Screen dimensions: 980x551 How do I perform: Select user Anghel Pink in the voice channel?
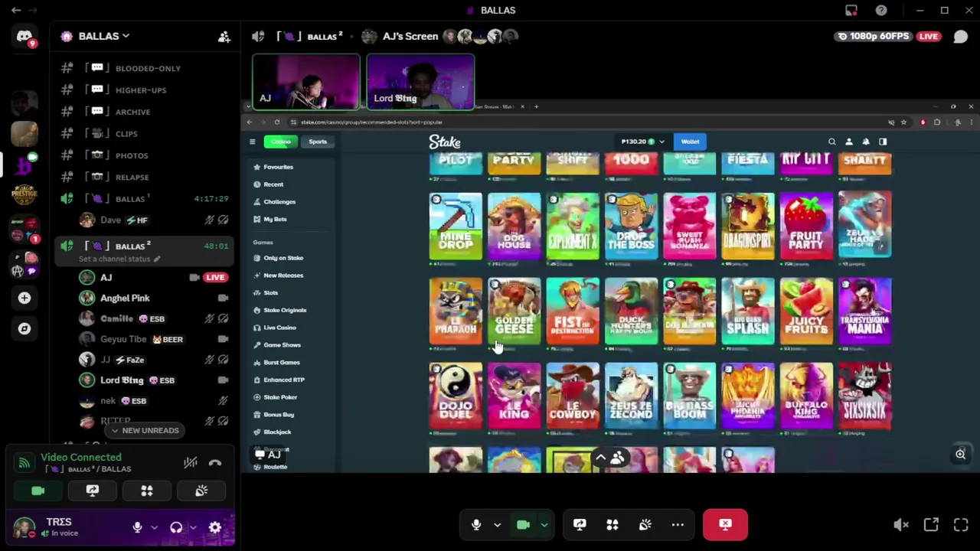click(124, 298)
